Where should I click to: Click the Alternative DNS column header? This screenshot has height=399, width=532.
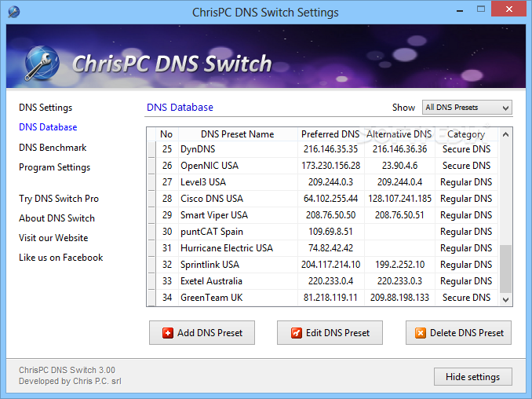(x=399, y=134)
